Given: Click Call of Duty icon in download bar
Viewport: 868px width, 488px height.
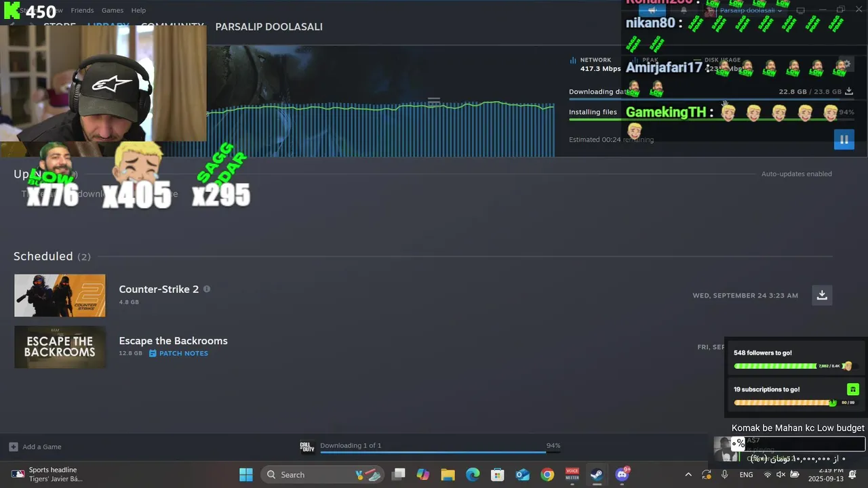Looking at the screenshot, I should point(307,447).
